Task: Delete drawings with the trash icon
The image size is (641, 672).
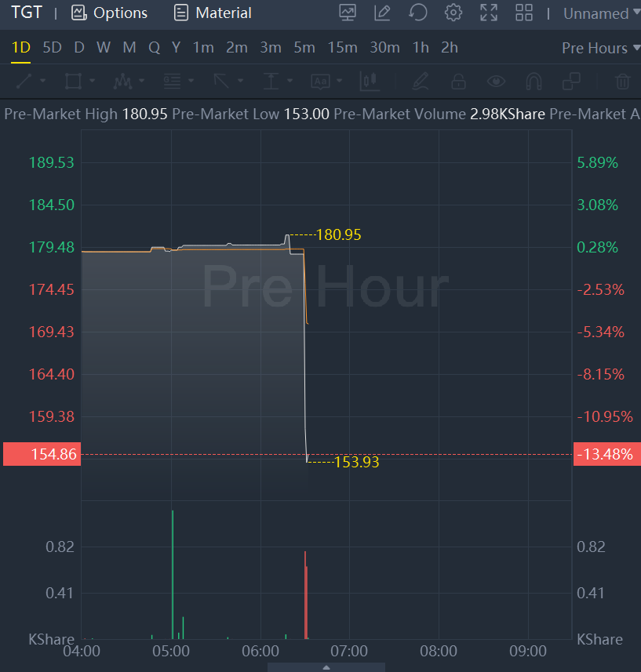Action: (x=622, y=81)
